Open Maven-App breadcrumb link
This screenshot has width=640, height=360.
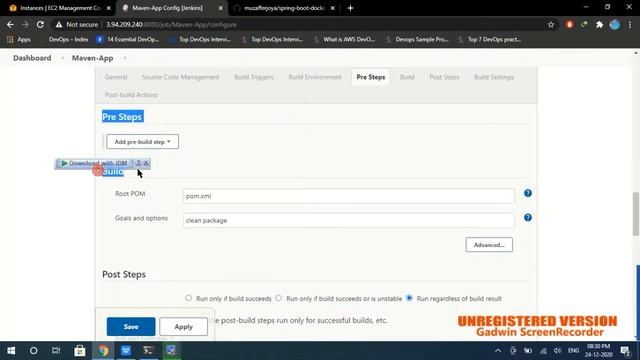tap(92, 58)
